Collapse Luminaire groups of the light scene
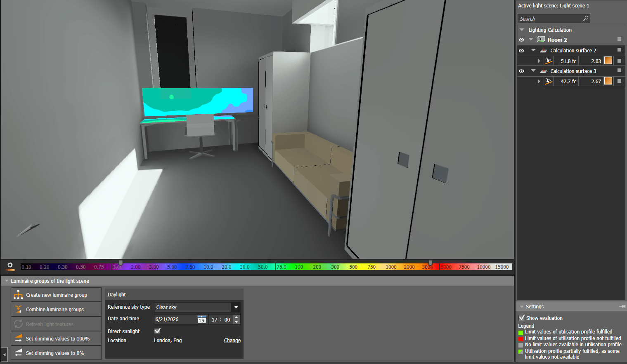Screen dimensions: 627x364 [7, 281]
